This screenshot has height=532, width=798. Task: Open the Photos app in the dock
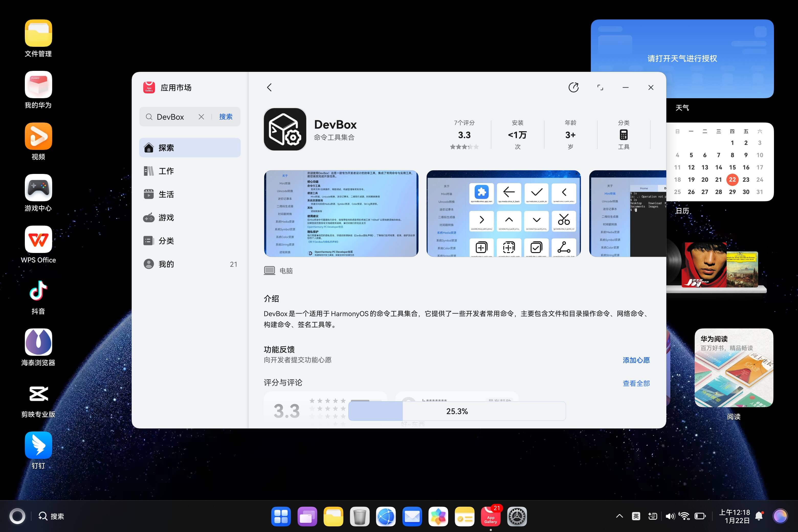point(438,516)
